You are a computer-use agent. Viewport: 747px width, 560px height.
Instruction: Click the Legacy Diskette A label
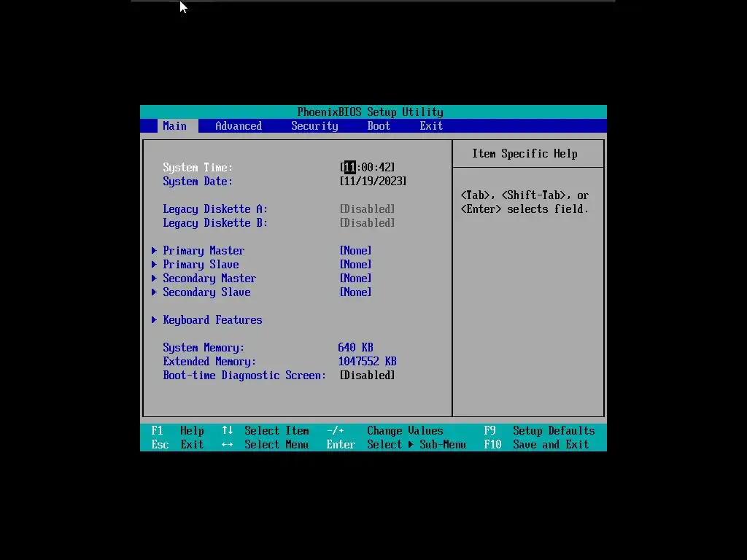tap(215, 209)
